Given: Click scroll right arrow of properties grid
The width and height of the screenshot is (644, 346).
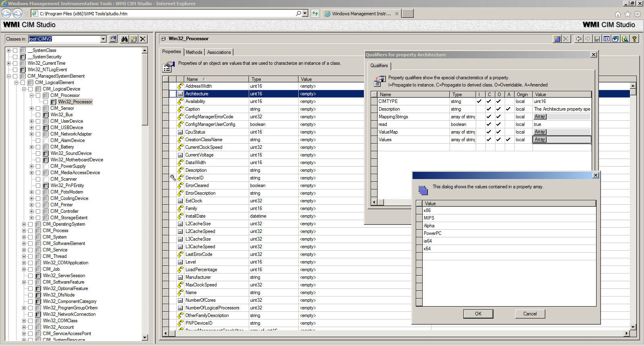Looking at the screenshot, I should click(626, 334).
